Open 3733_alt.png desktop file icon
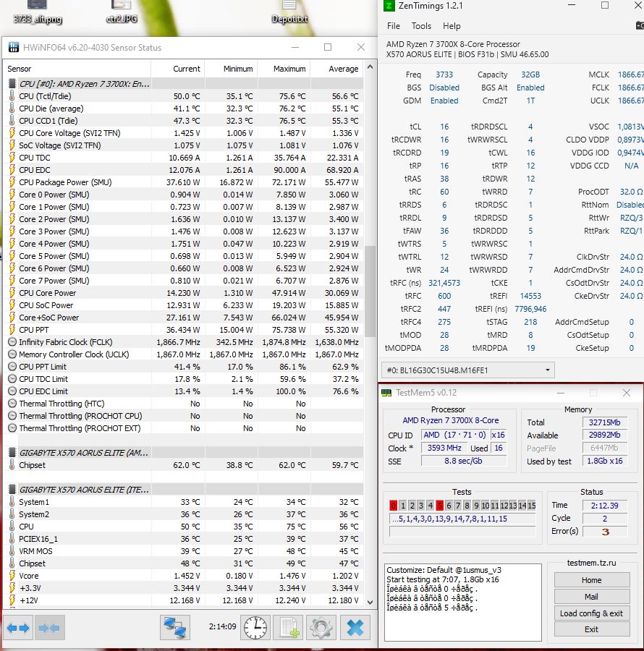The image size is (644, 651). [x=38, y=12]
